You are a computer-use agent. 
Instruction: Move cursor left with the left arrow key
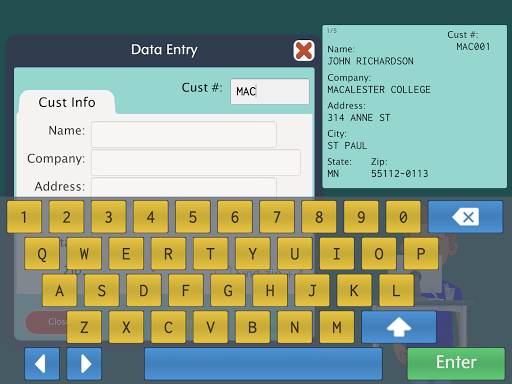click(42, 364)
